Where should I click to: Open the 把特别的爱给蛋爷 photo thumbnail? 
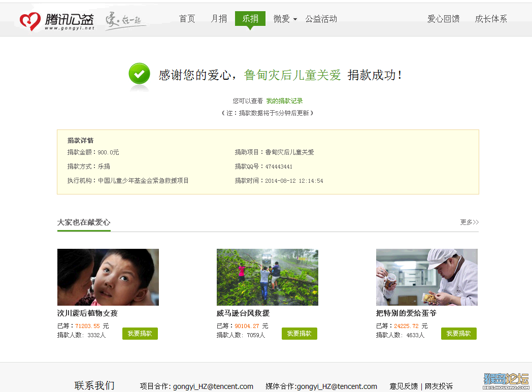[427, 277]
